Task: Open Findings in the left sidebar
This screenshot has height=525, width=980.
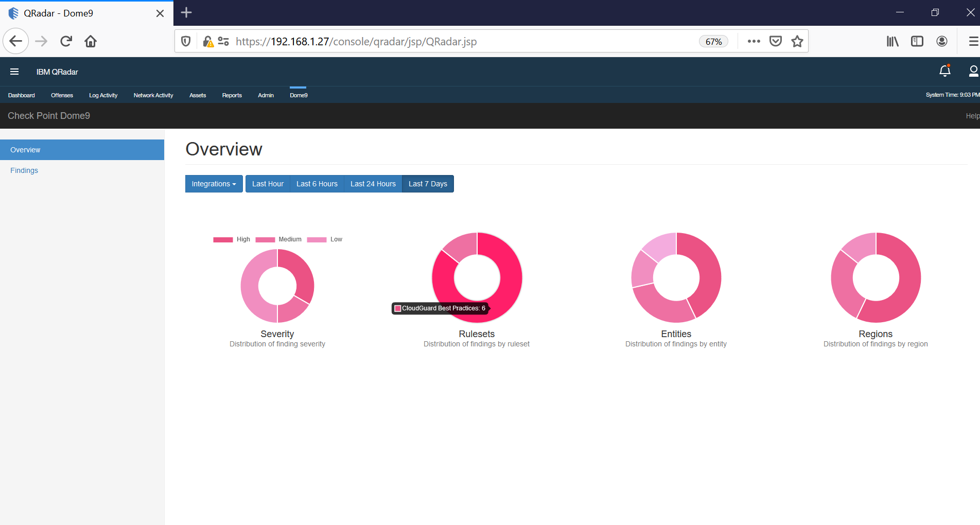Action: pyautogui.click(x=24, y=170)
